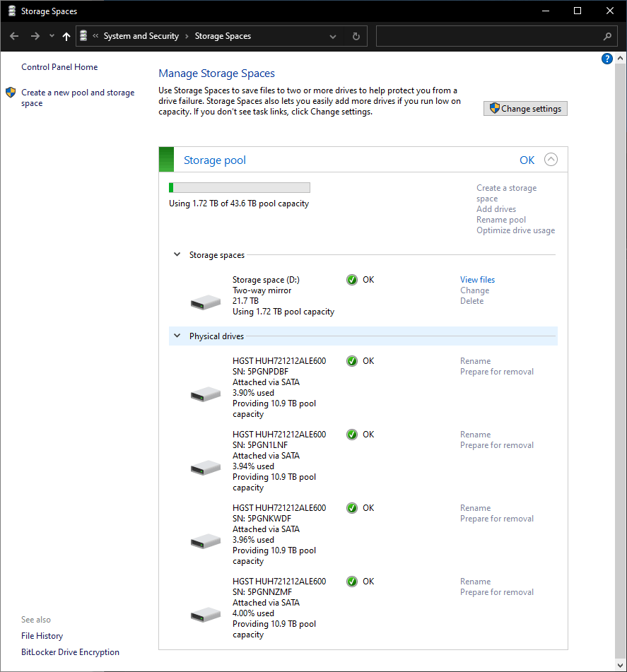Open the recent locations dropdown arrow
This screenshot has width=627, height=672.
click(x=52, y=36)
